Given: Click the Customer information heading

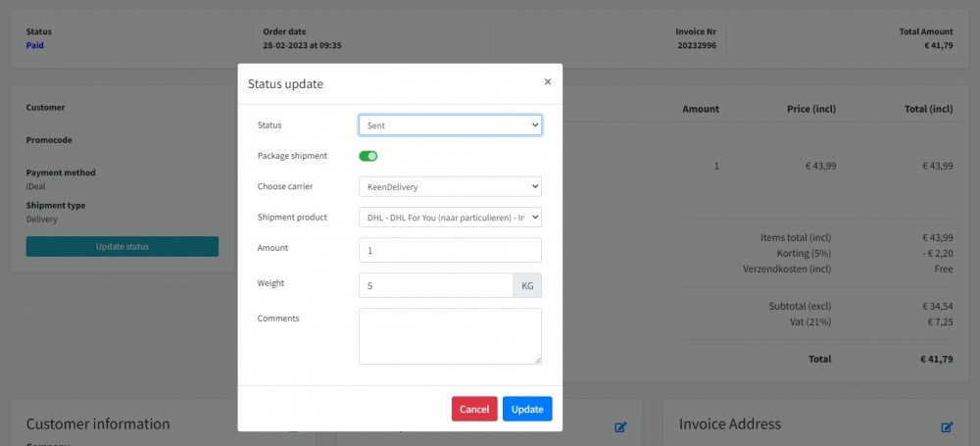Looking at the screenshot, I should click(98, 424).
